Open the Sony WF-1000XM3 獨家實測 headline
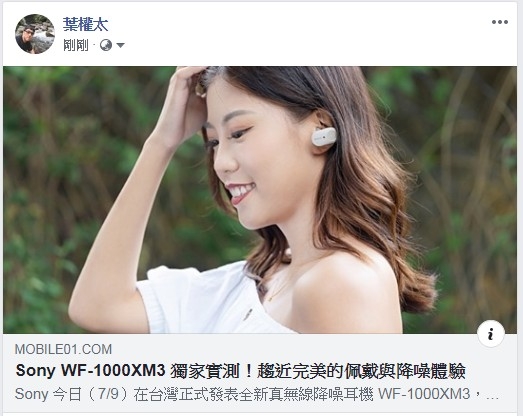This screenshot has height=416, width=523. coord(240,371)
